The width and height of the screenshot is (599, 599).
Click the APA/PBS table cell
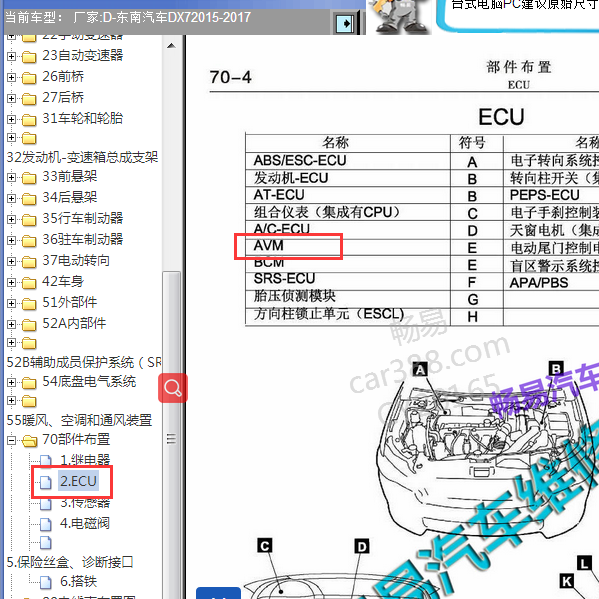tap(551, 283)
